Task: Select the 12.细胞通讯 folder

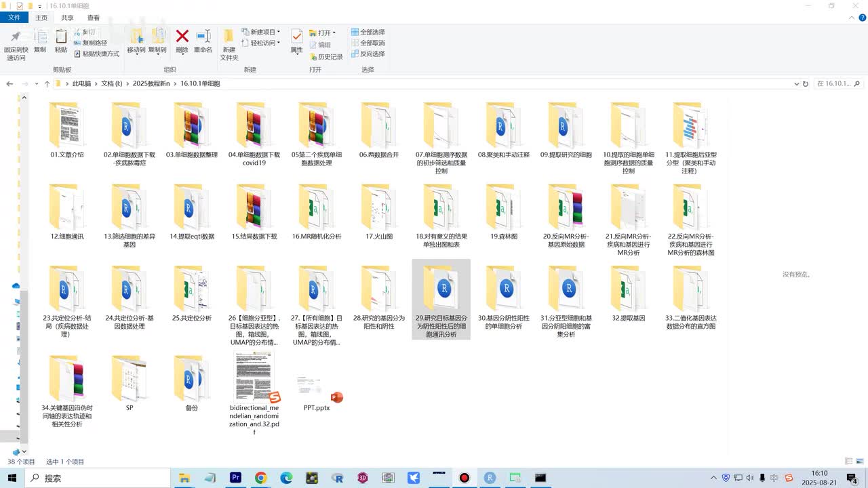Action: (67, 212)
